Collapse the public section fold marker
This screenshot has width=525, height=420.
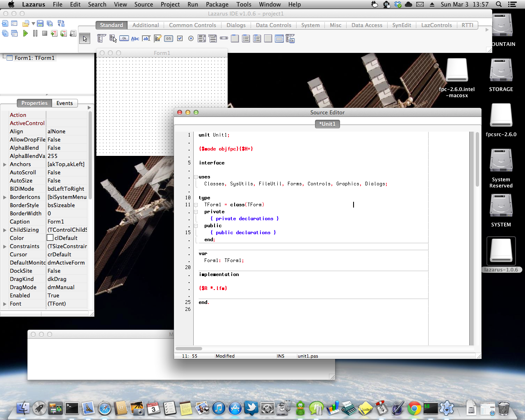coord(196,226)
